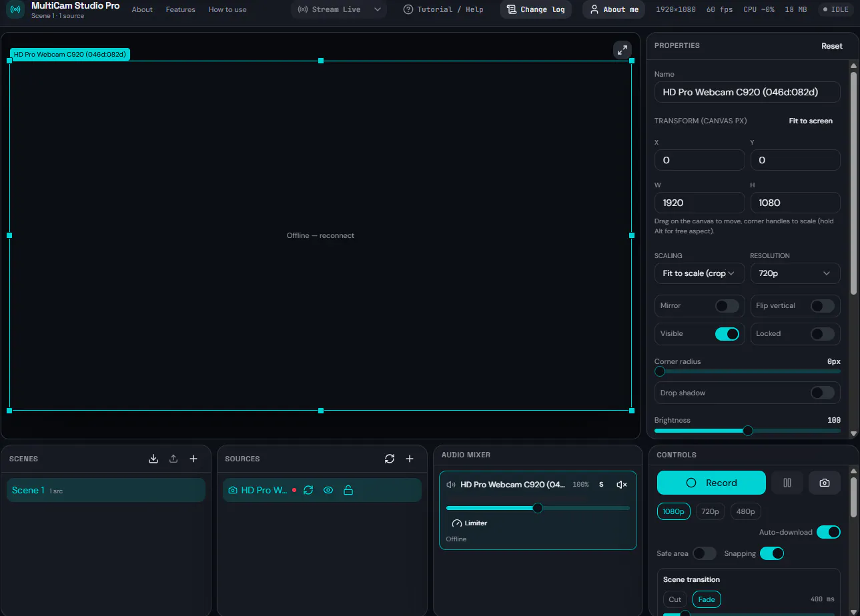The height and width of the screenshot is (616, 860).
Task: Open the Features menu item
Action: point(181,9)
